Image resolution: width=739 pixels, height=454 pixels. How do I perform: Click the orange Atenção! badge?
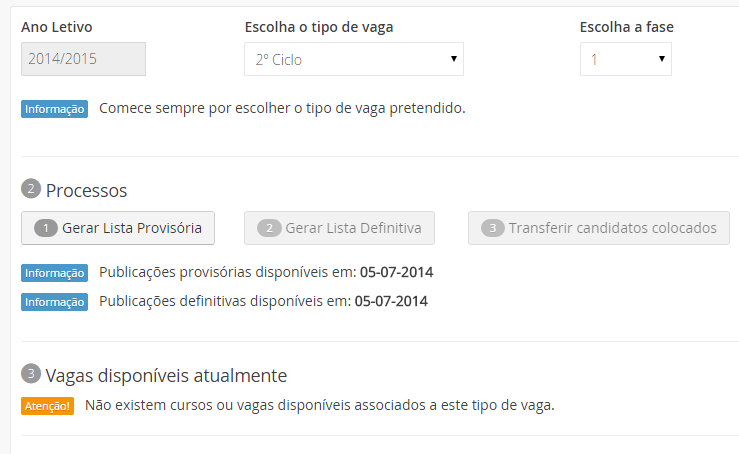point(48,406)
